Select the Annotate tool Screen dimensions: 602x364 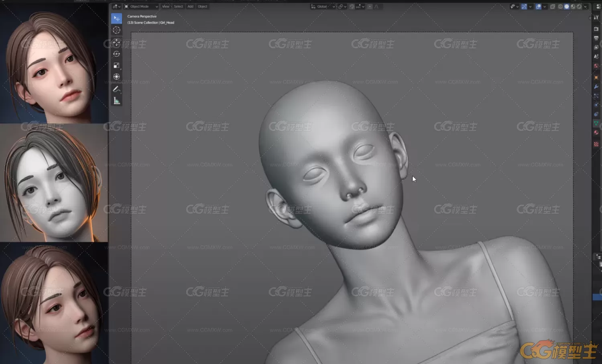pyautogui.click(x=116, y=89)
